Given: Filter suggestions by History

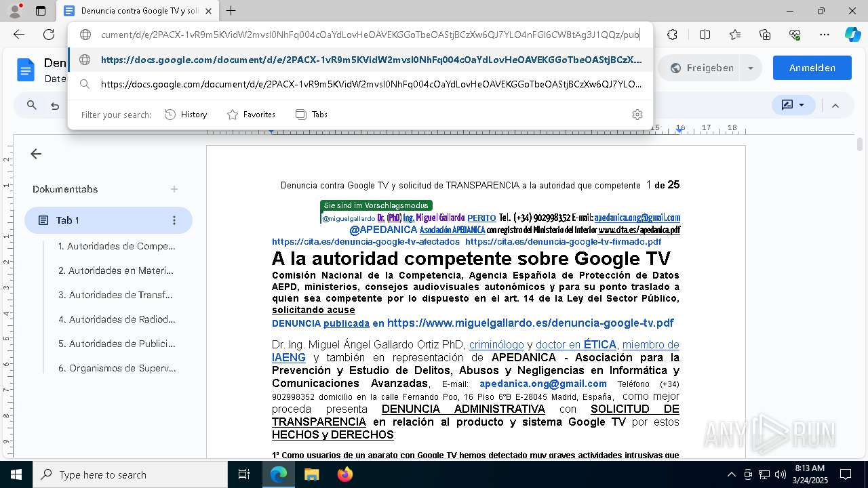Looking at the screenshot, I should point(186,115).
